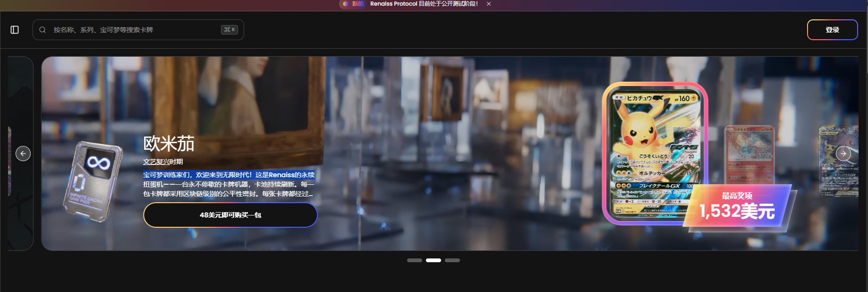Image resolution: width=868 pixels, height=292 pixels.
Task: Go to next carousel slide arrow
Action: click(x=843, y=154)
